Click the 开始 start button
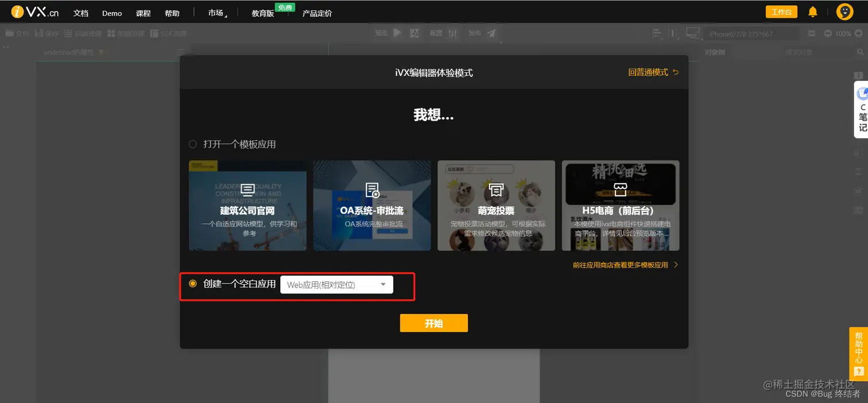 pyautogui.click(x=434, y=323)
